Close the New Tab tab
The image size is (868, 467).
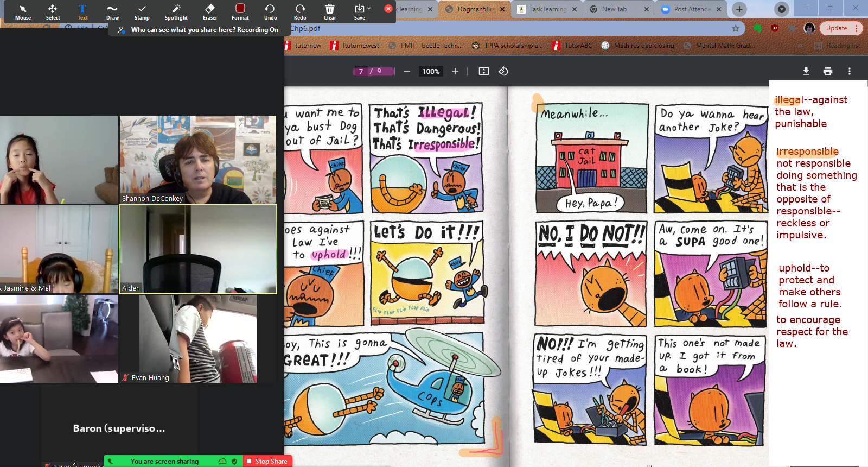click(x=647, y=9)
